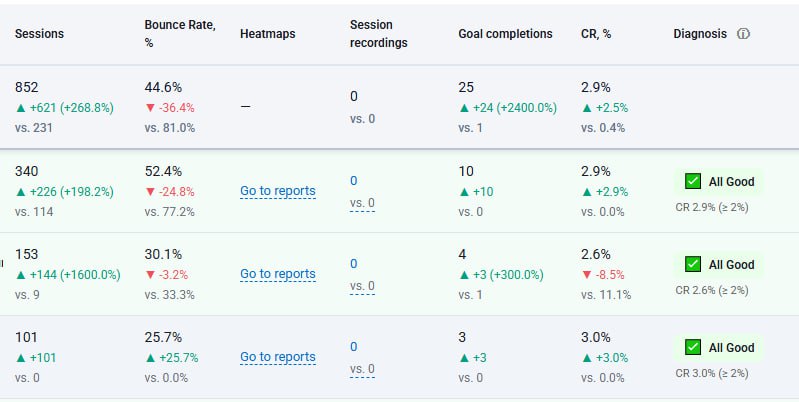Open session recordings count in 153 sessions row
The image size is (799, 402).
354,264
